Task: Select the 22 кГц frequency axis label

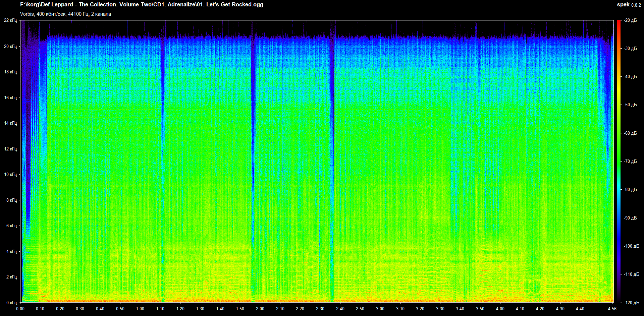Action: click(10, 20)
